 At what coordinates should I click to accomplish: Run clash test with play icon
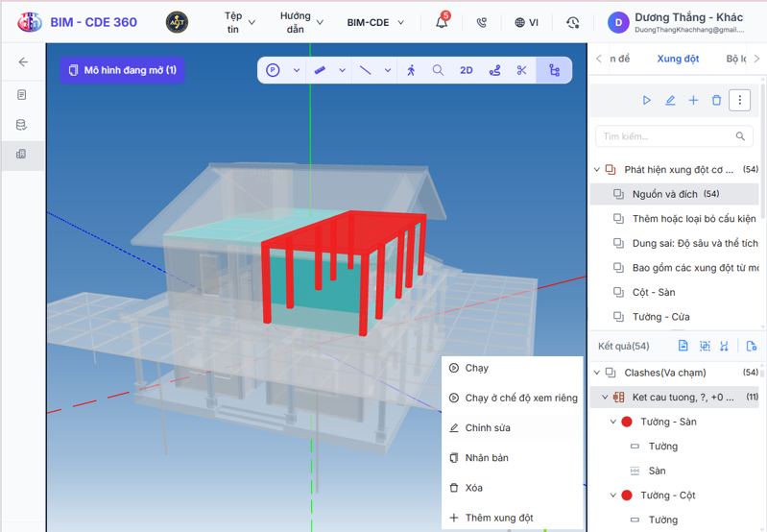(x=647, y=100)
